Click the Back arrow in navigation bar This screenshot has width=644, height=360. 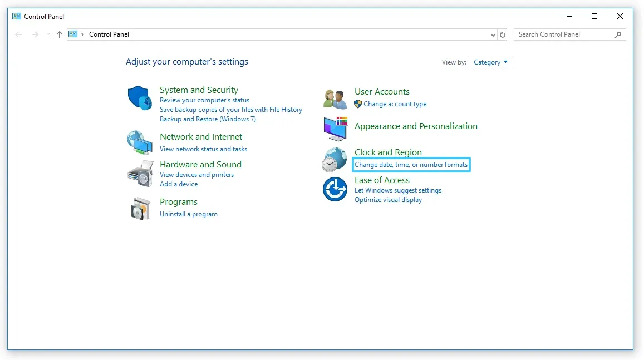coord(18,34)
